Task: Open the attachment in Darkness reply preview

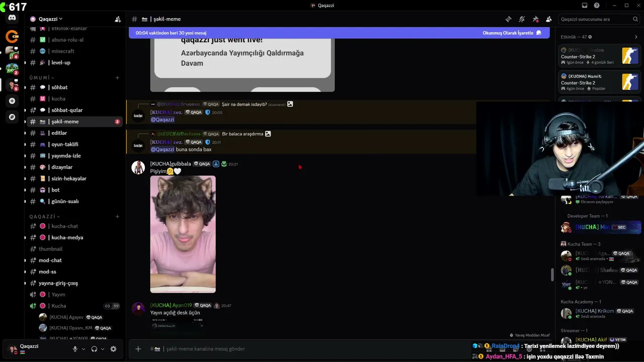Action: coord(268,134)
